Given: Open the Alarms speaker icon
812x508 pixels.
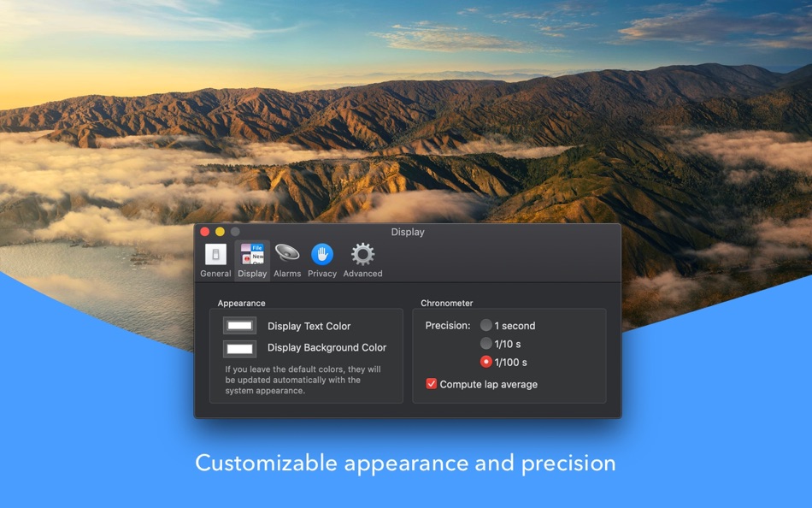Looking at the screenshot, I should point(287,254).
